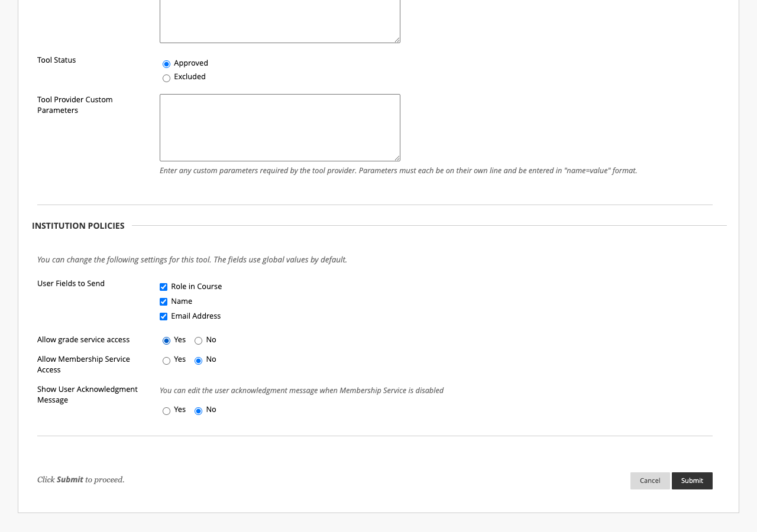Select the Approved tool status option
This screenshot has height=532, width=757.
[166, 64]
